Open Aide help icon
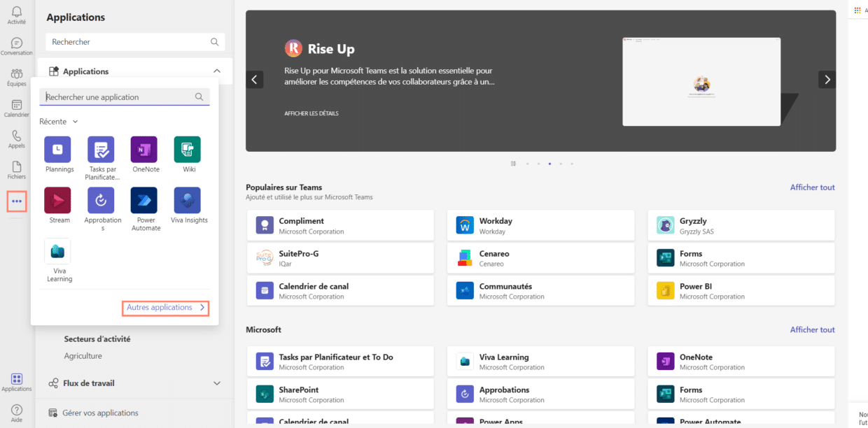Viewport: 868px width, 428px height. coord(17,413)
